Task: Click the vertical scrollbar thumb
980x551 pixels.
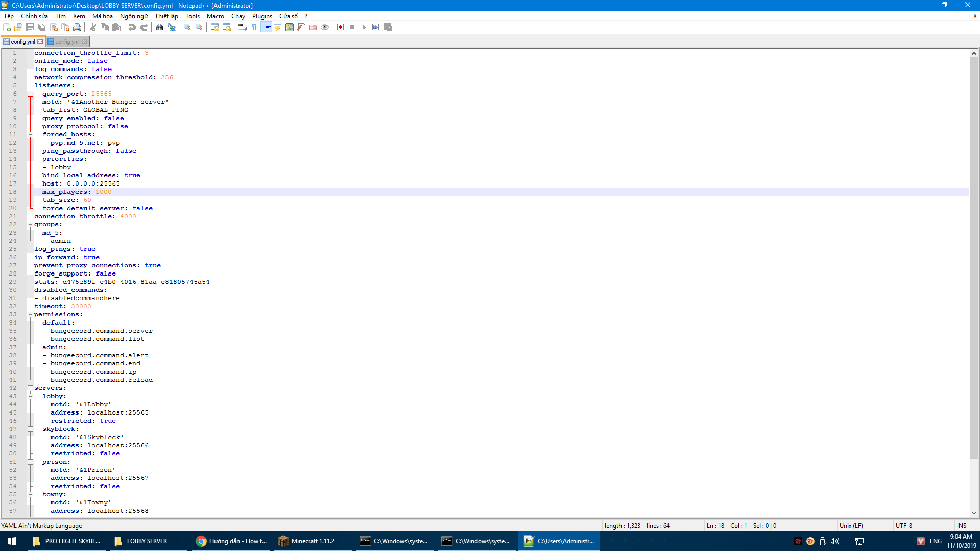Action: [974, 258]
